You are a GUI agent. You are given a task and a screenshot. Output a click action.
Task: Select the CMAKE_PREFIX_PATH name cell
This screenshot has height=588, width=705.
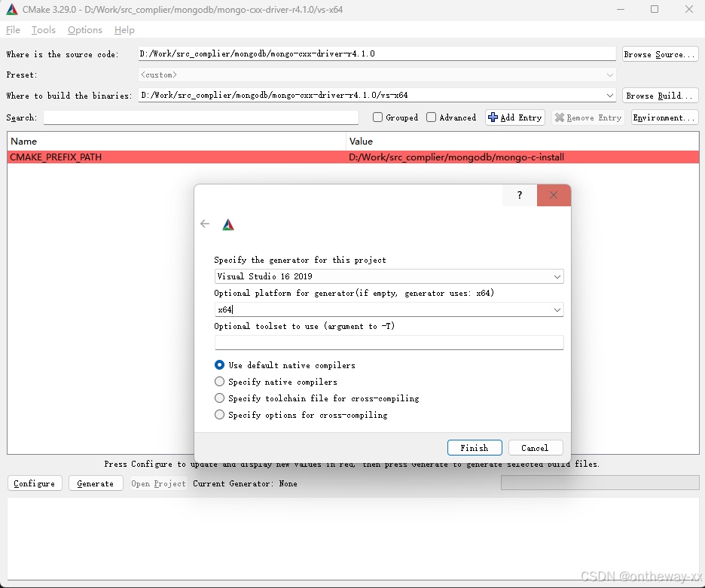coord(177,157)
